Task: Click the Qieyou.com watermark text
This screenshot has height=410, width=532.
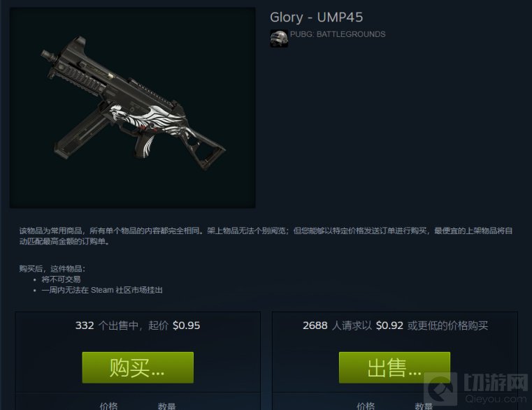Action: point(496,399)
